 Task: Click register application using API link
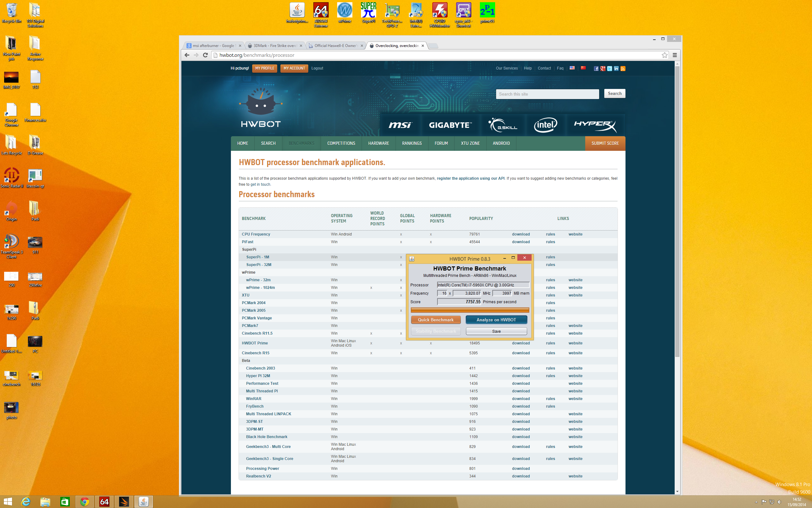(x=470, y=178)
